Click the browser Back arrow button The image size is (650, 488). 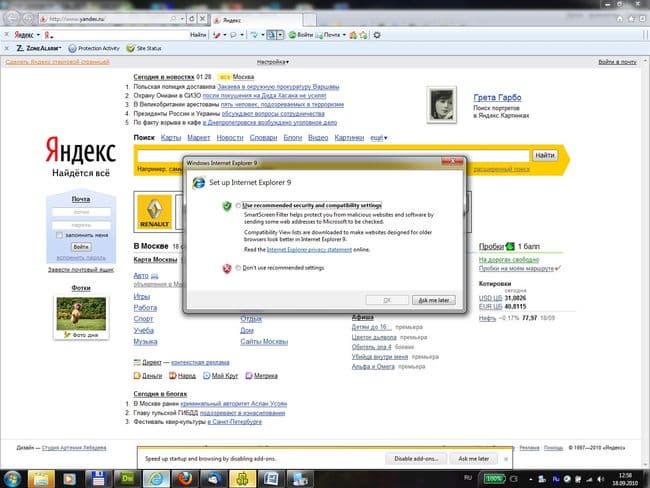click(x=12, y=18)
